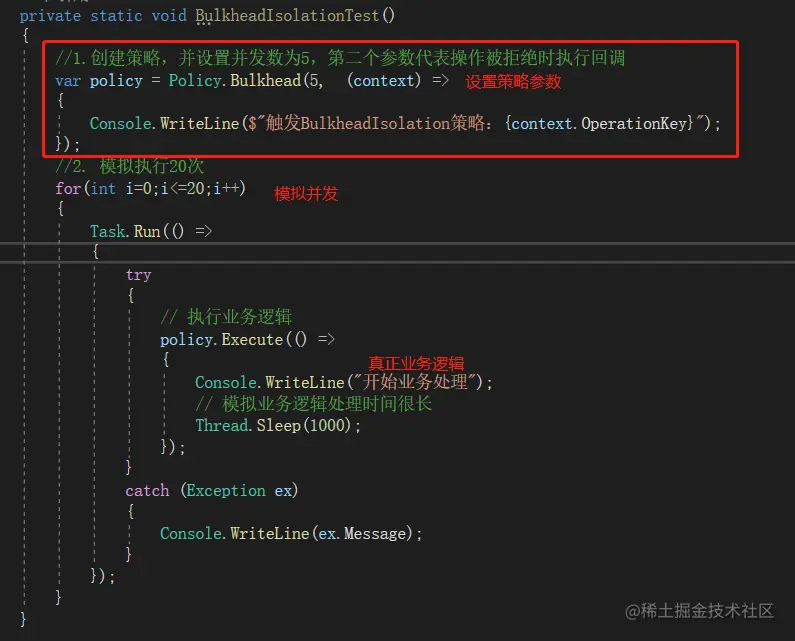Click the "int" keyword in the for loop
This screenshot has height=641, width=795.
point(103,189)
